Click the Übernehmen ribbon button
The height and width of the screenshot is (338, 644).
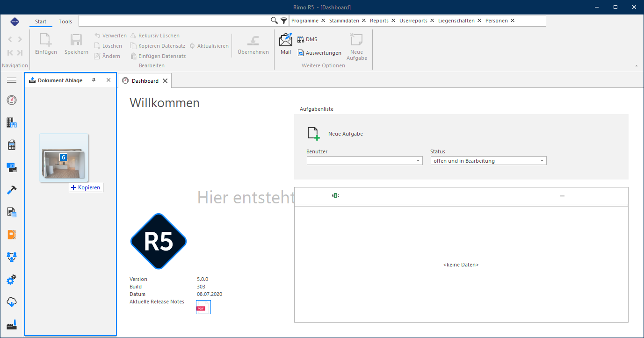pyautogui.click(x=253, y=44)
